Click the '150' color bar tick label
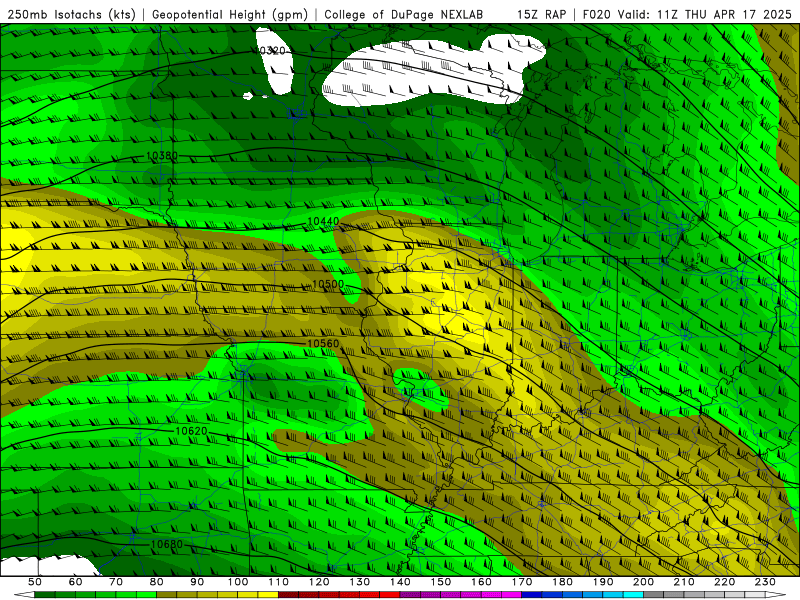This screenshot has width=800, height=600. click(x=441, y=582)
